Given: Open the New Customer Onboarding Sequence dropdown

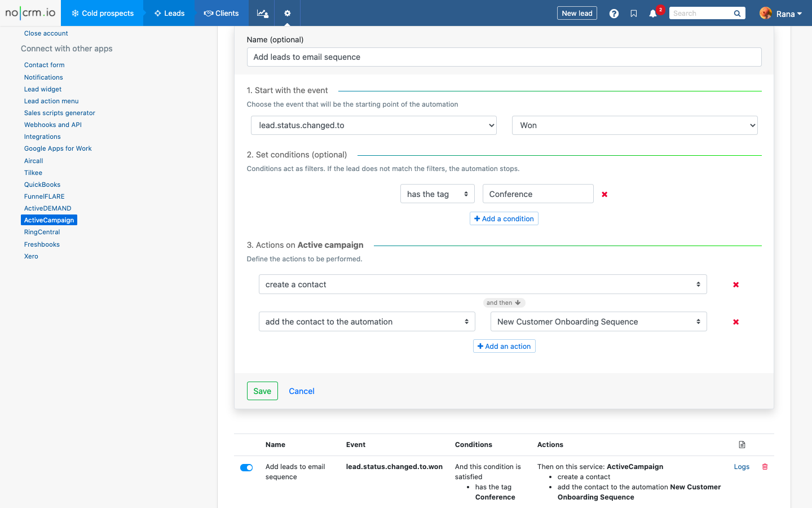Looking at the screenshot, I should [598, 322].
